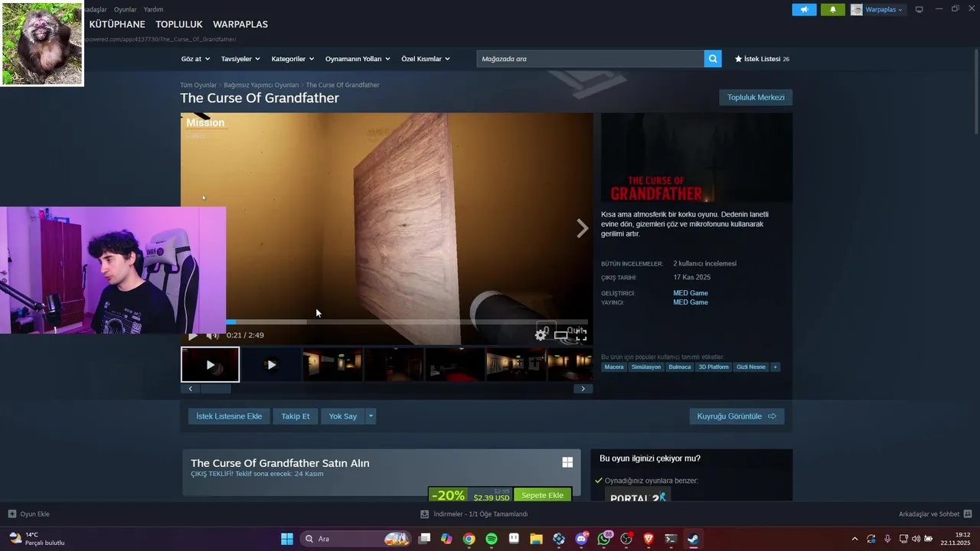Open the TOPLULUK tab
This screenshot has height=551, width=980.
coord(179,24)
